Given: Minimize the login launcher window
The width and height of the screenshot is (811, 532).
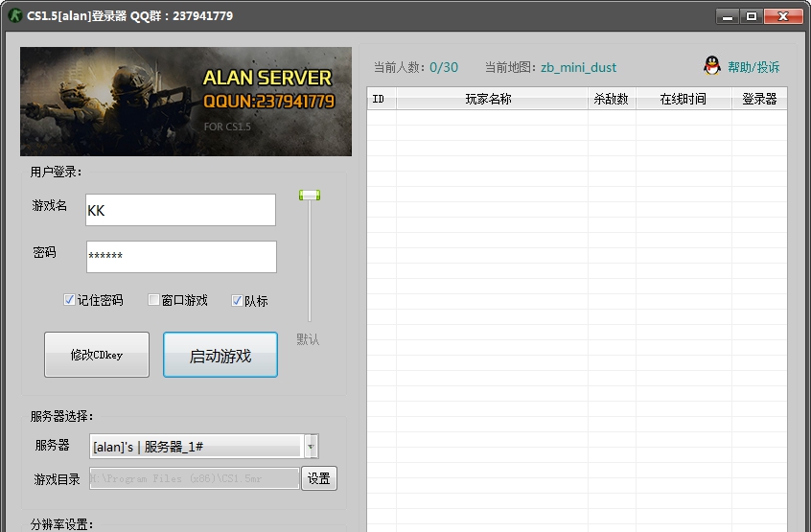Looking at the screenshot, I should [728, 16].
